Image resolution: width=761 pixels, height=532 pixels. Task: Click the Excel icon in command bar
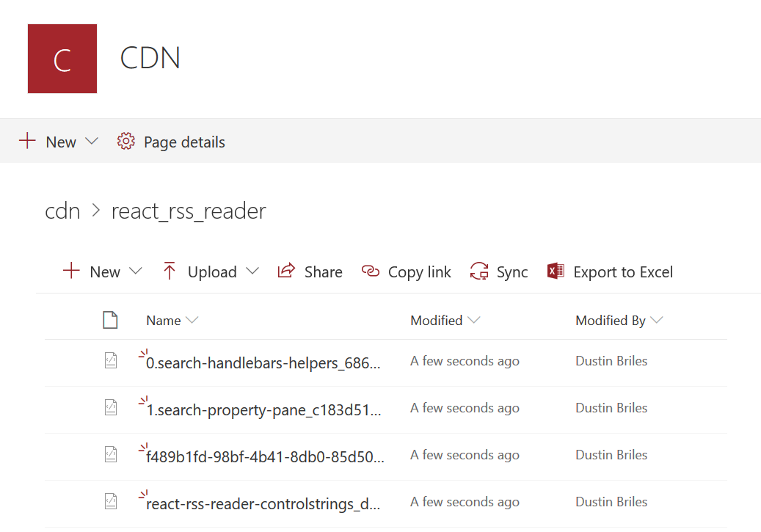coord(556,271)
